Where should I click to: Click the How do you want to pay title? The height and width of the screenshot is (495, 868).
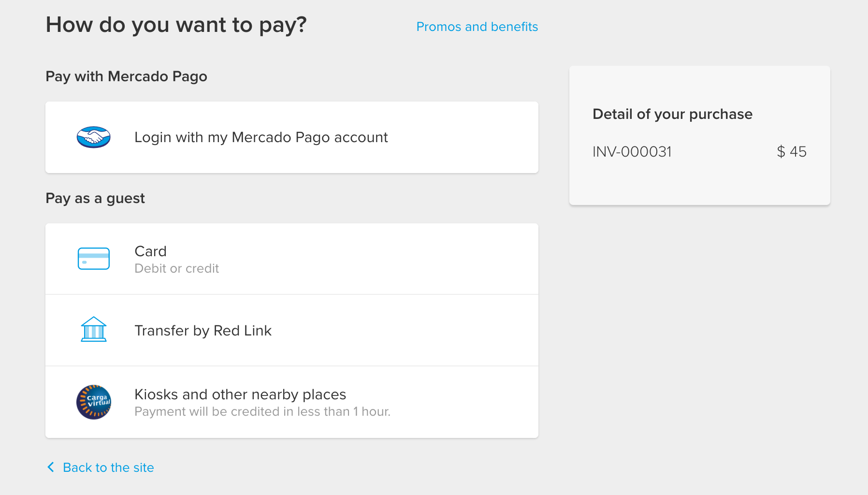176,25
